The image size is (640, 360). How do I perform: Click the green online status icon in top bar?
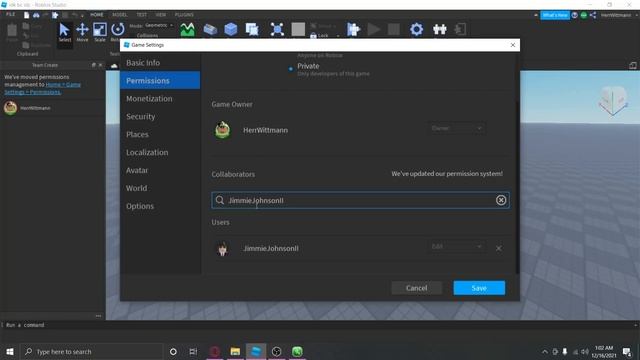point(584,15)
